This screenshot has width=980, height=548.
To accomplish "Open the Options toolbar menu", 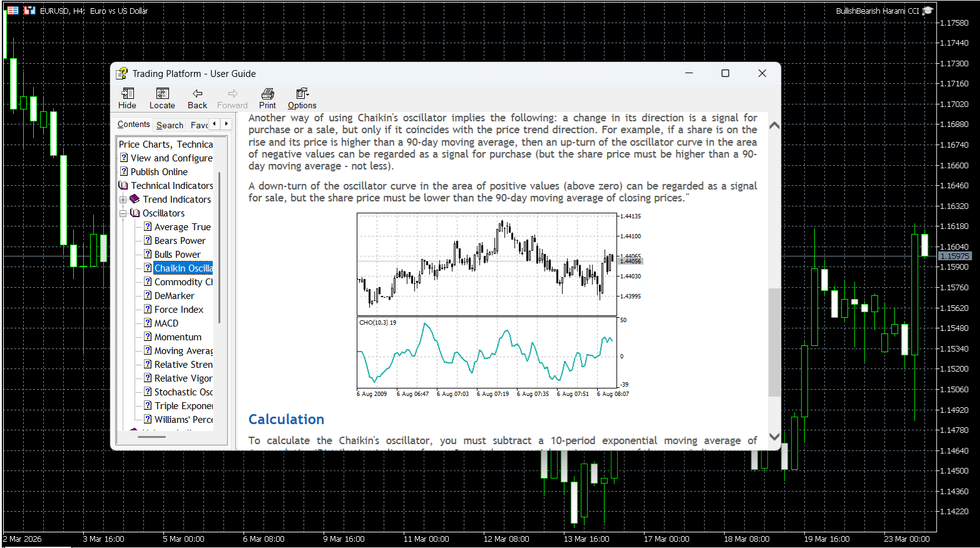I will pos(302,98).
